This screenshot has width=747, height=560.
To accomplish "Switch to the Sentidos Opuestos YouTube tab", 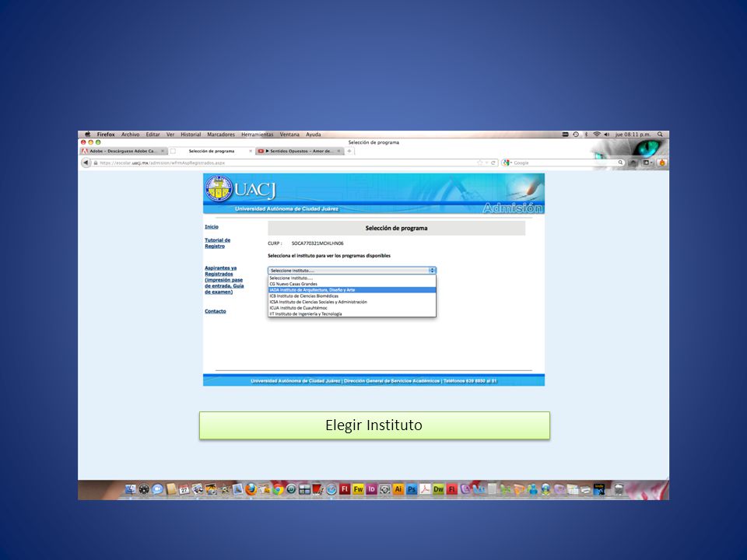I will 300,151.
